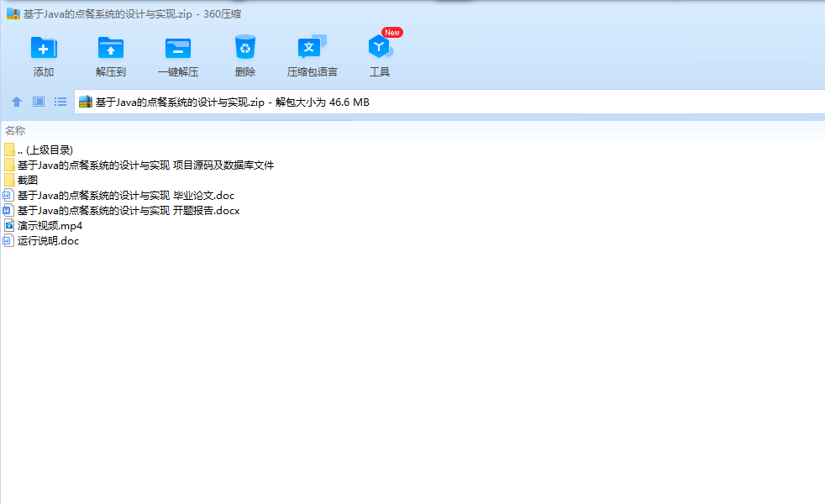
Task: Switch to list view mode icon
Action: coord(60,102)
